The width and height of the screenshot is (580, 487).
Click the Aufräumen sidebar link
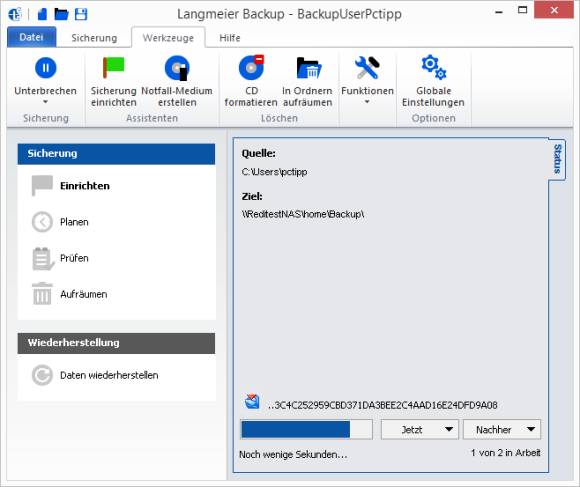[x=84, y=294]
